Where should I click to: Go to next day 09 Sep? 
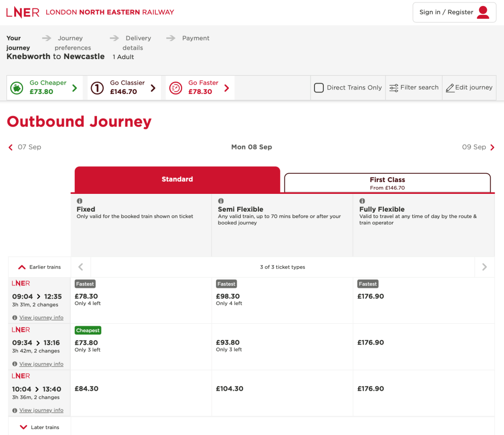(478, 147)
